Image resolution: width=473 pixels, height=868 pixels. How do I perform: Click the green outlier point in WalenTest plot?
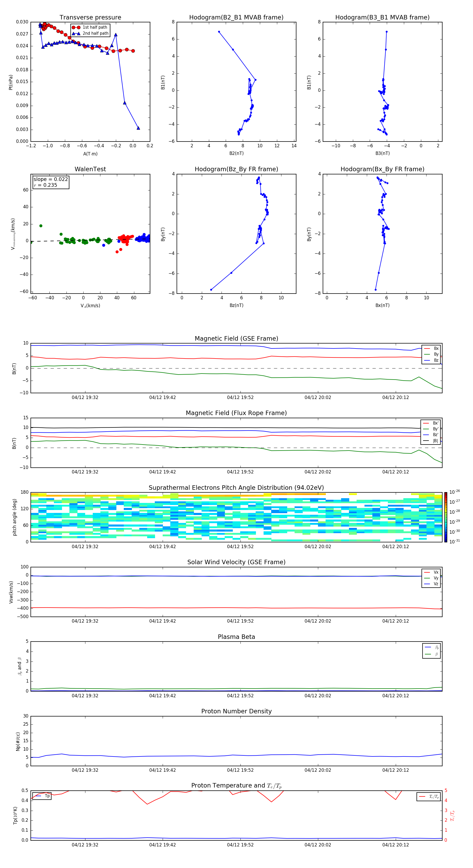[41, 226]
